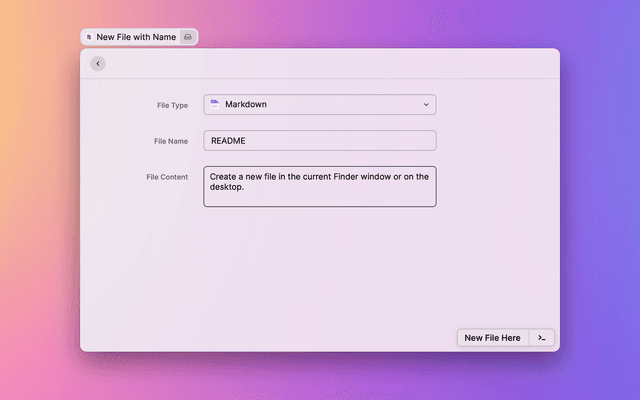The height and width of the screenshot is (400, 640).
Task: Expand the File Type dropdown chevron
Action: (425, 104)
